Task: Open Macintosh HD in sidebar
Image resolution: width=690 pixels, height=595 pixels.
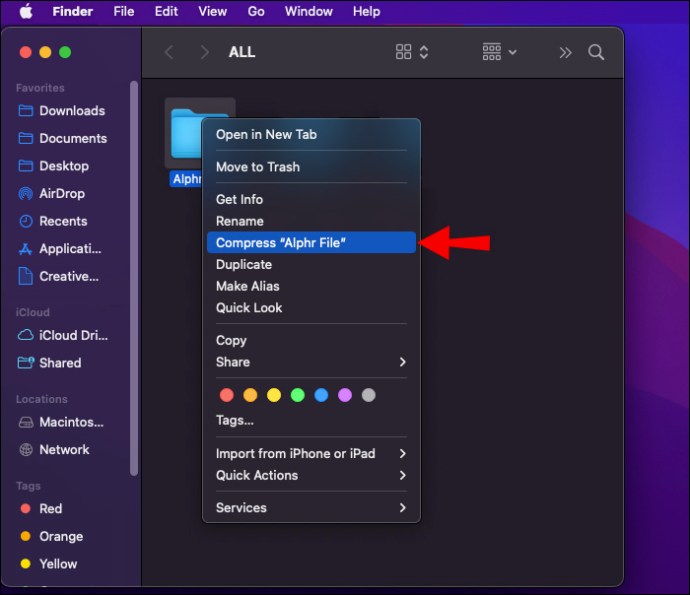Action: pyautogui.click(x=61, y=422)
